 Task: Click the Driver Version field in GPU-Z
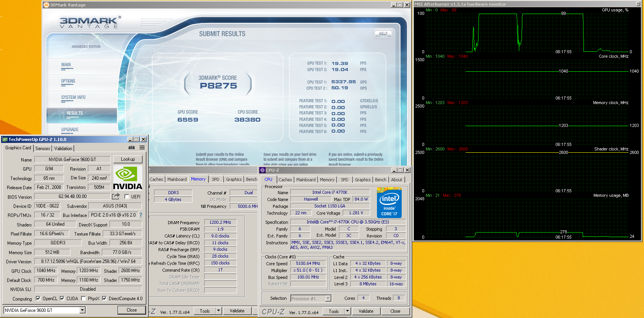[88, 261]
